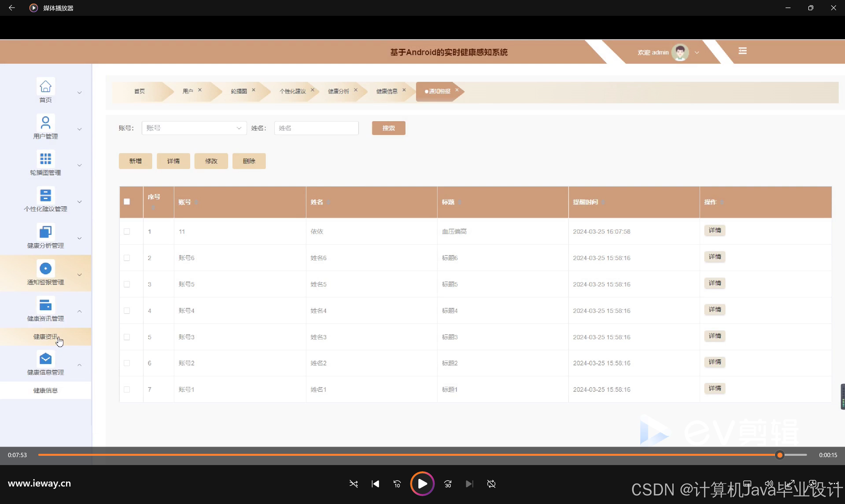Click the 搜索 button
The height and width of the screenshot is (504, 845).
[388, 128]
